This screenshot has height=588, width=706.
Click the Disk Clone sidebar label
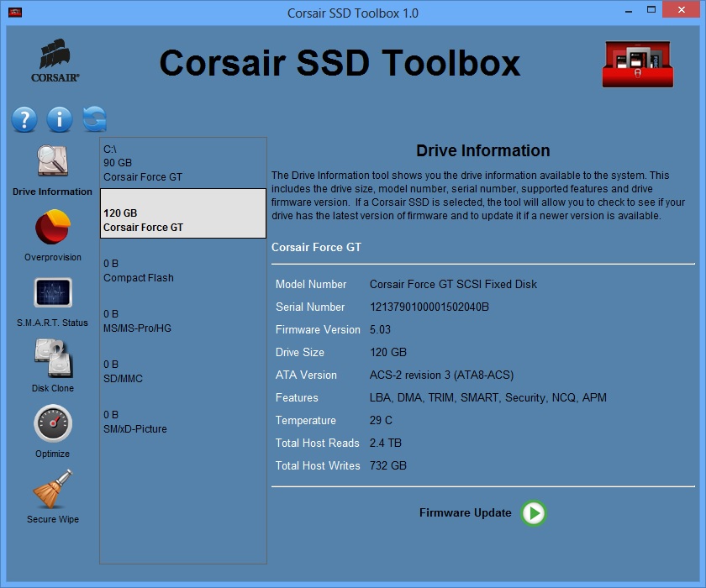click(x=53, y=388)
